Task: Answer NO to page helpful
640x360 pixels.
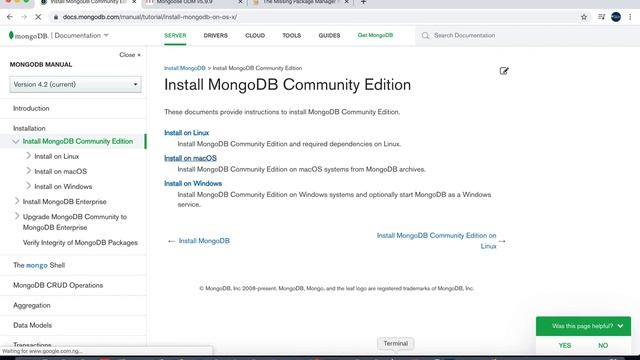Action: tap(603, 345)
